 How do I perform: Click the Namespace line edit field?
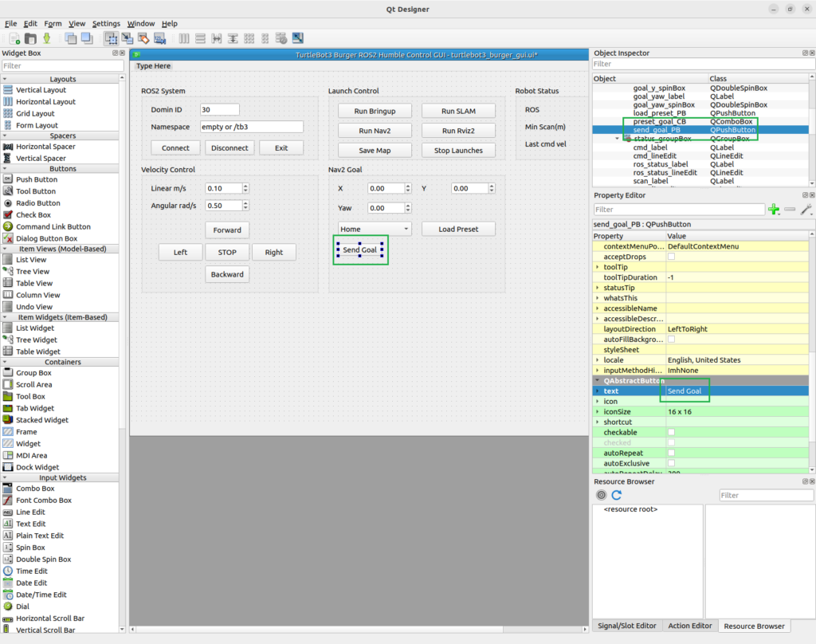tap(251, 127)
